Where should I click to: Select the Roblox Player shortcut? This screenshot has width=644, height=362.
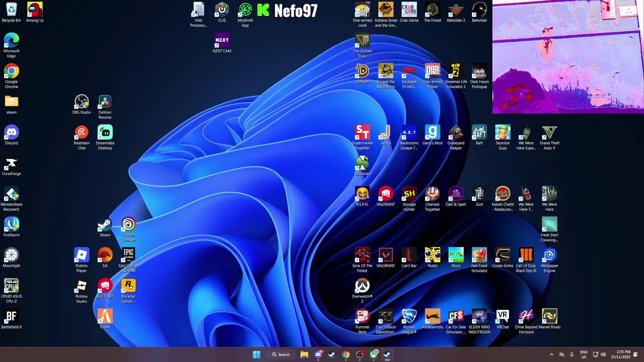pos(82,260)
